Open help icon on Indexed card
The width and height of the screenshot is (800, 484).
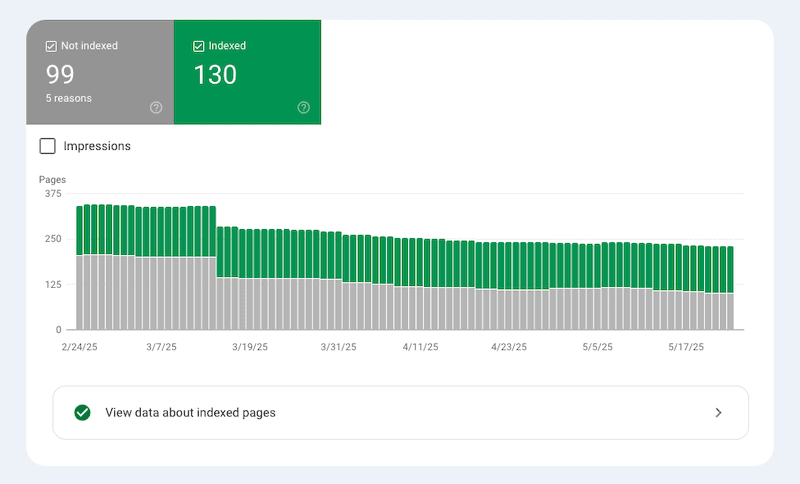304,107
